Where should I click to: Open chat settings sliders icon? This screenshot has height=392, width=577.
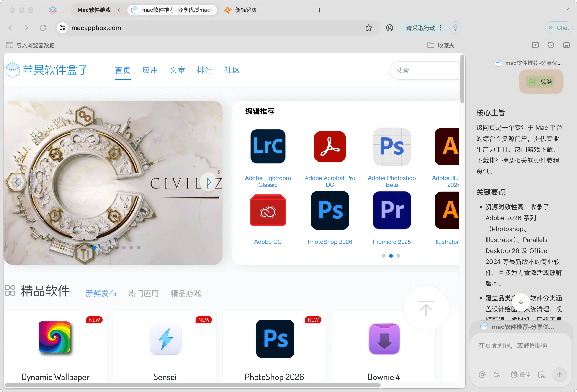click(x=497, y=375)
